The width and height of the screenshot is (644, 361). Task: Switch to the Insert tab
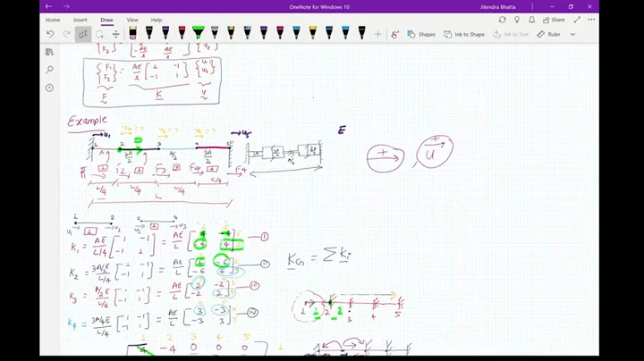[x=80, y=20]
